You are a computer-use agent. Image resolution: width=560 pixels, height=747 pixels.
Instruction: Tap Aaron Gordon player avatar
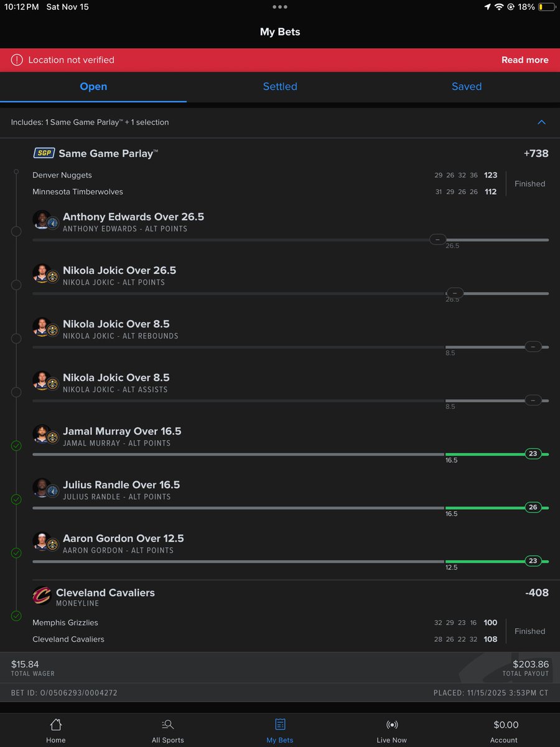45,542
